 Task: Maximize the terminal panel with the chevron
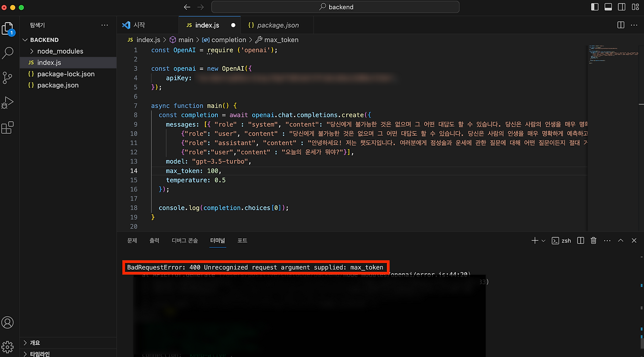pos(620,240)
